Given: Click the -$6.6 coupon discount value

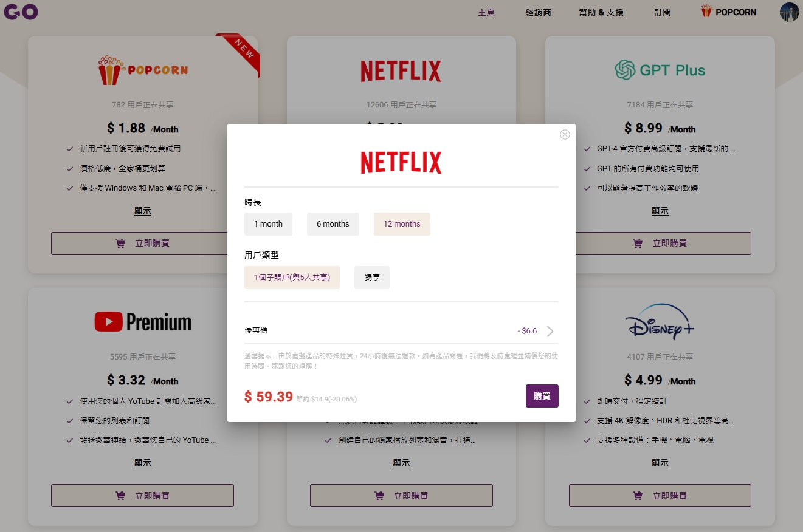Looking at the screenshot, I should pos(528,331).
